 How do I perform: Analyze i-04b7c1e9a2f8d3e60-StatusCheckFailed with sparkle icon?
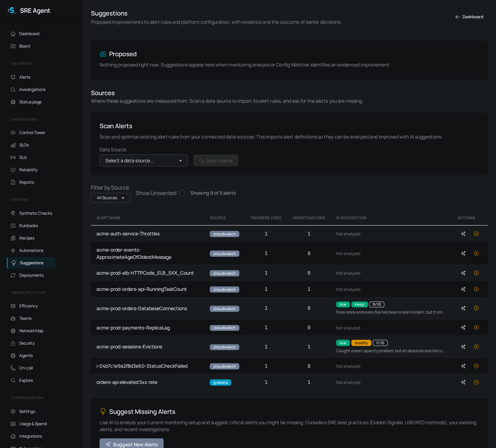point(463,366)
